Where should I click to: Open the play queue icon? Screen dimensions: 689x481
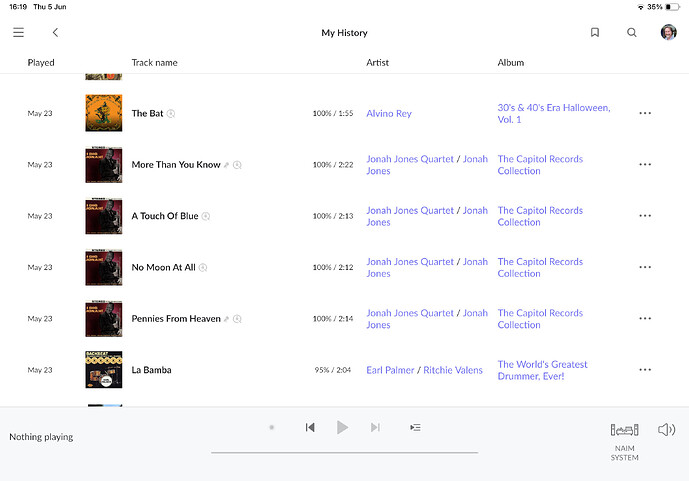coord(415,428)
